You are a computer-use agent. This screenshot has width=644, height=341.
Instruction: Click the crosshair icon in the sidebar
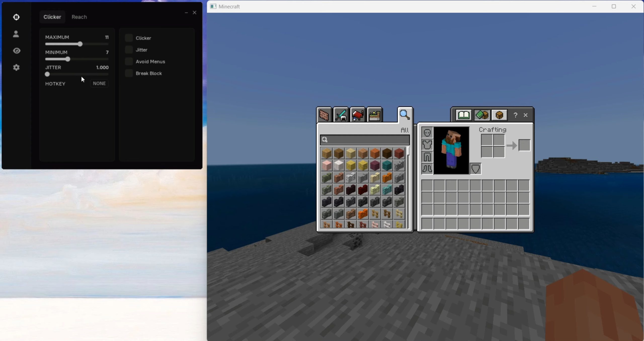[16, 17]
